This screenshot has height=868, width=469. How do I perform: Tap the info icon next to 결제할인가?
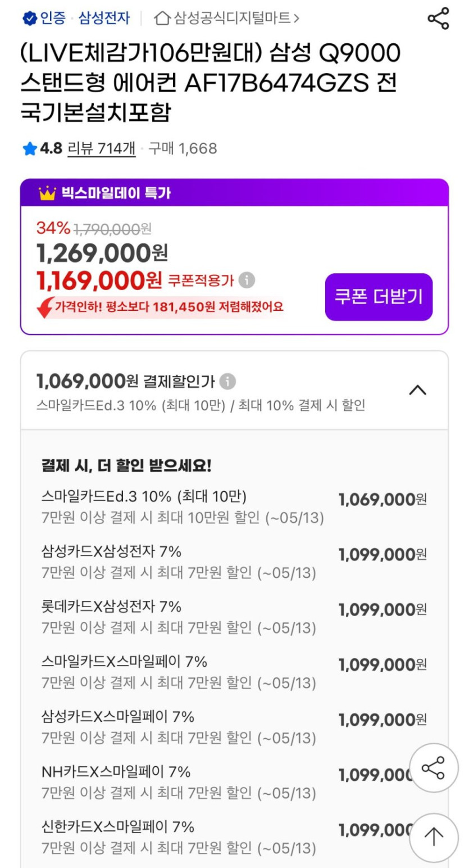(x=227, y=382)
